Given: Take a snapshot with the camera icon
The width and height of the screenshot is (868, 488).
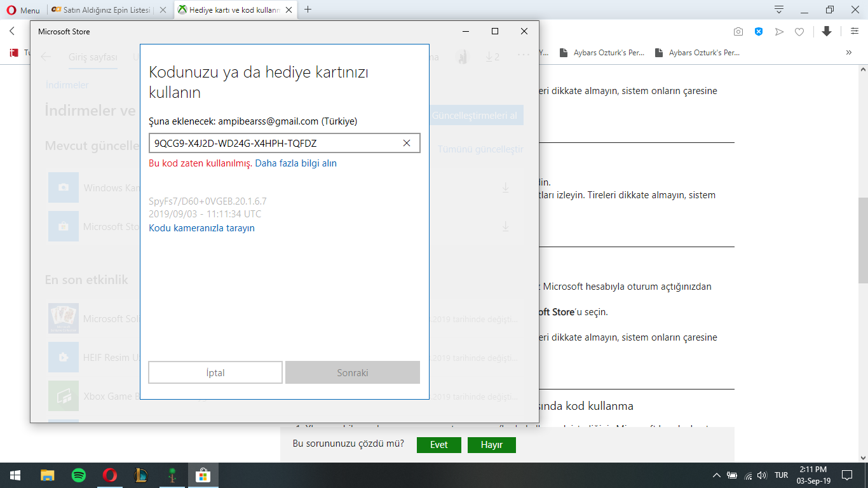Looking at the screenshot, I should click(x=738, y=32).
